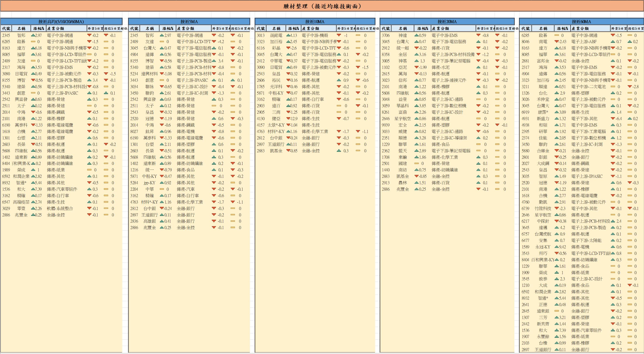Click green up arrow beside 永冠-KY 9.42

coord(557,247)
